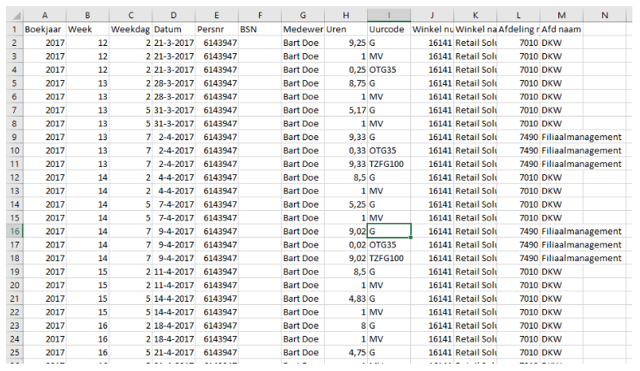Click Filiaalmanagement cell in row 9

tap(581, 137)
